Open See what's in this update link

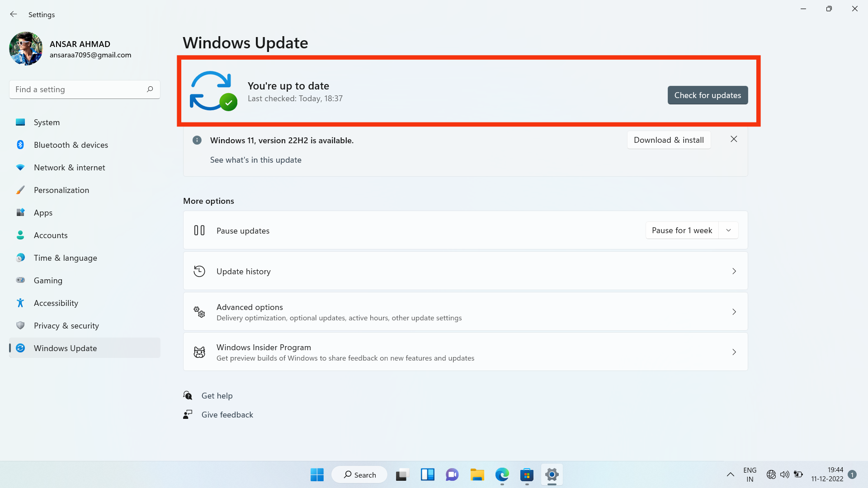pyautogui.click(x=255, y=160)
